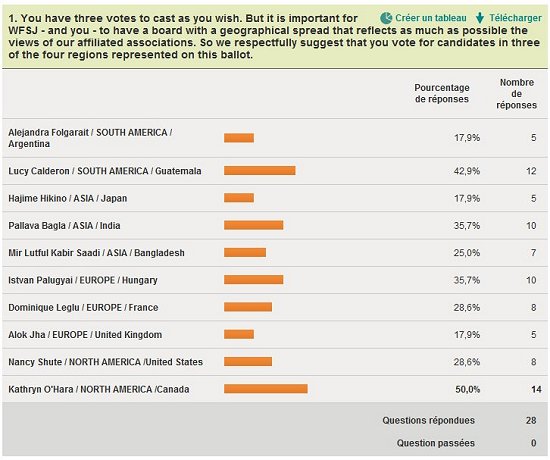This screenshot has width=550, height=460.
Task: Select Dominique Leglu's 28,6% percentage
Action: pos(467,308)
